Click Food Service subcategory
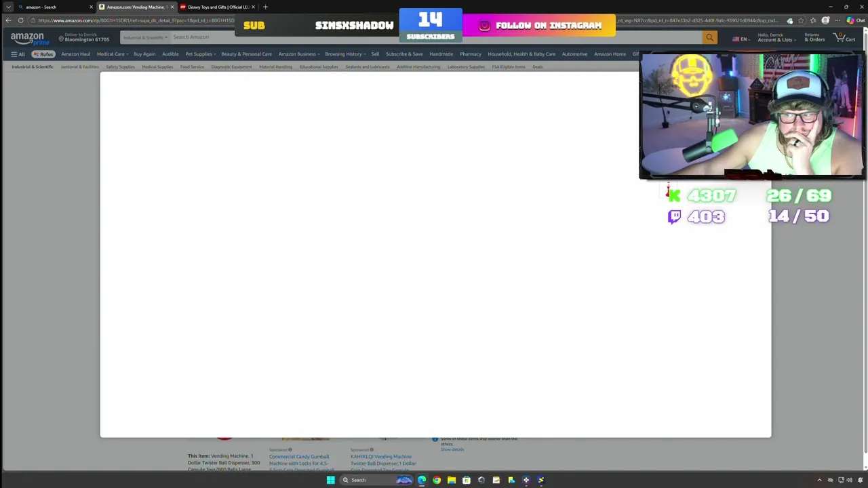Screen dimensions: 868x488 point(192,67)
